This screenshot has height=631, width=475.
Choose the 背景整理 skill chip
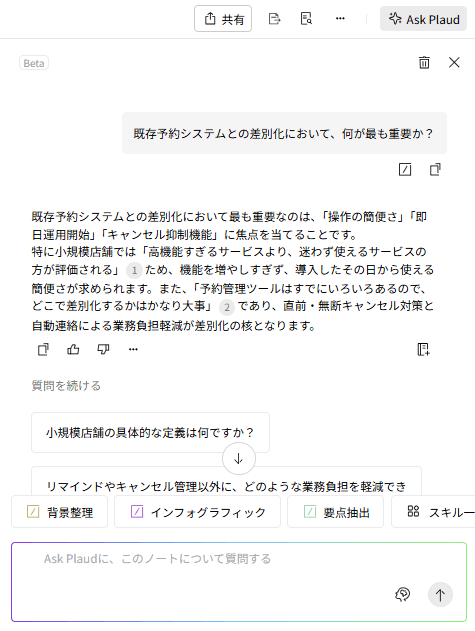[x=60, y=512]
